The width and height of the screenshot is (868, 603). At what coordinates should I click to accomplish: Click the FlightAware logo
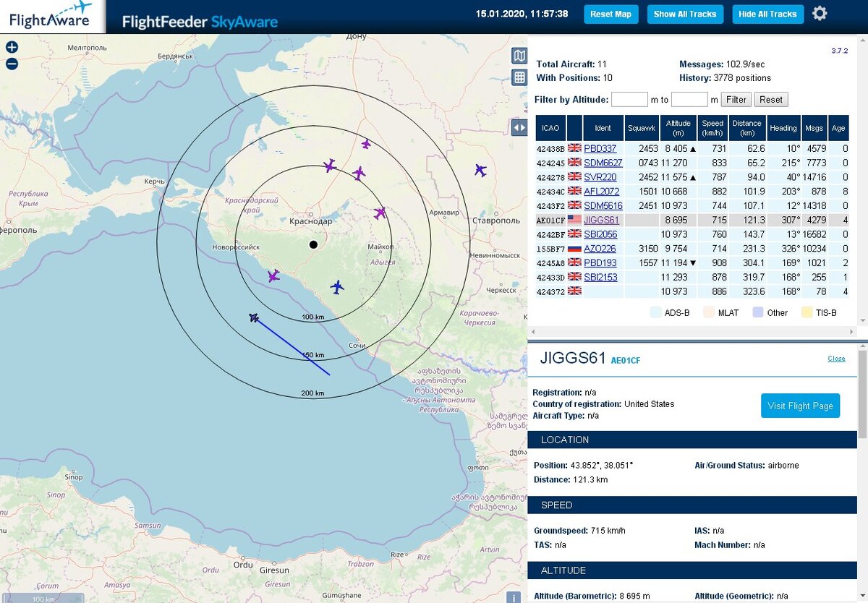pyautogui.click(x=52, y=16)
